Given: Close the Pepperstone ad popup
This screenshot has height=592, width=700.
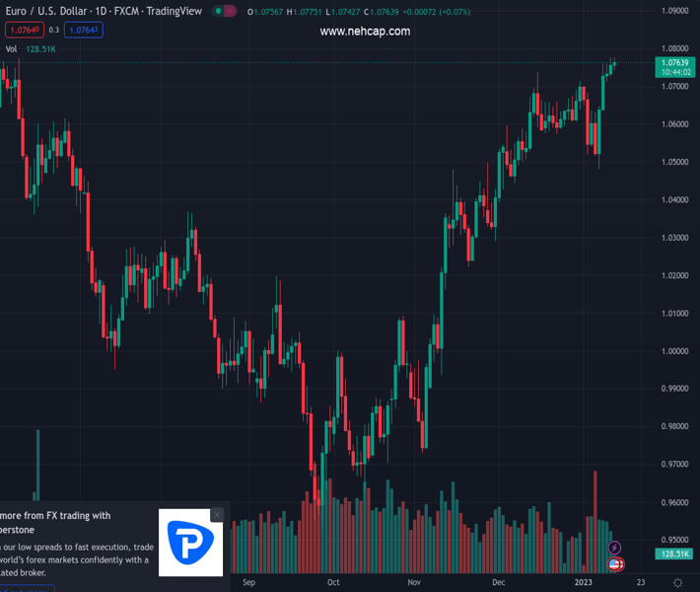Looking at the screenshot, I should point(217,515).
